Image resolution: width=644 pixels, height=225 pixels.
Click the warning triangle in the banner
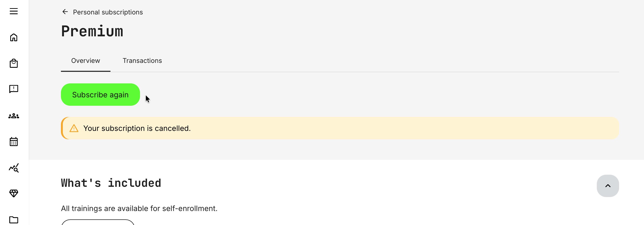(74, 128)
